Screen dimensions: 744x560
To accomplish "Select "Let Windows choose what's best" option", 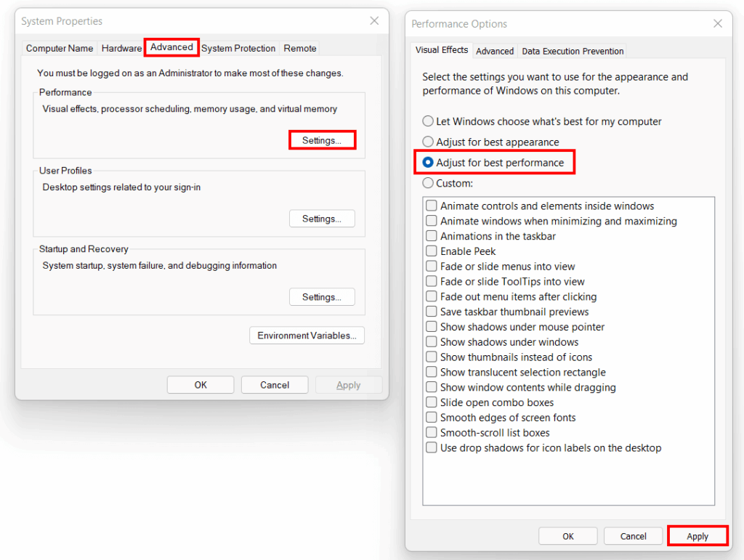I will point(428,121).
